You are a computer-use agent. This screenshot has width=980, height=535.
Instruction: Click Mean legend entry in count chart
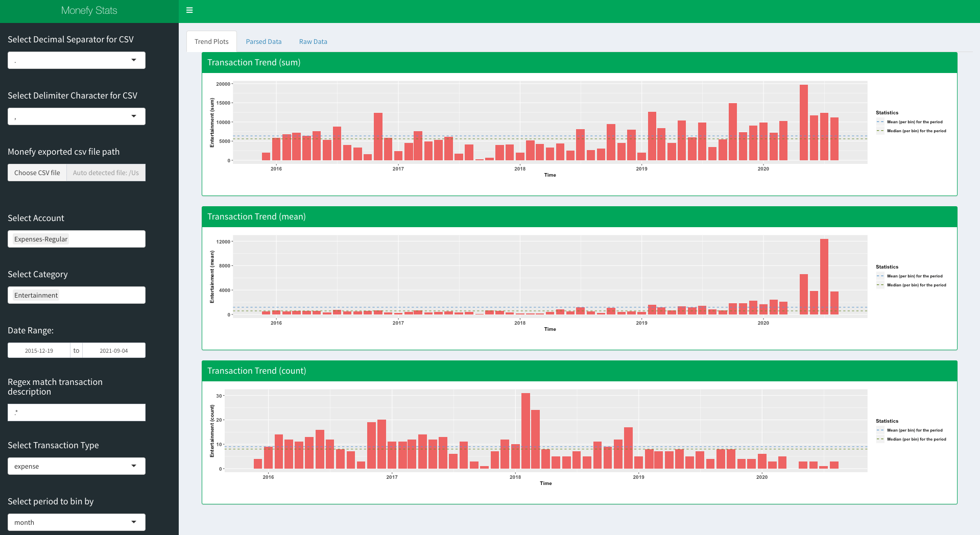910,430
